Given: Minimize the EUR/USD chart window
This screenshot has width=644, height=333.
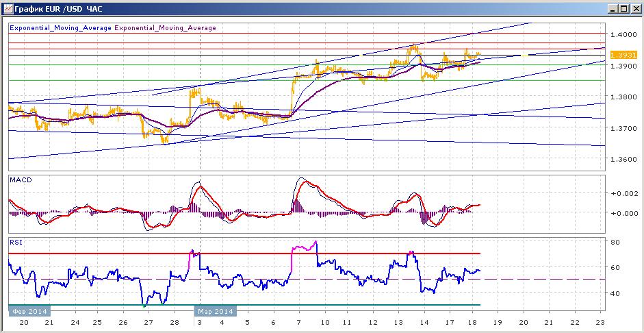Looking at the screenshot, I should 613,9.
